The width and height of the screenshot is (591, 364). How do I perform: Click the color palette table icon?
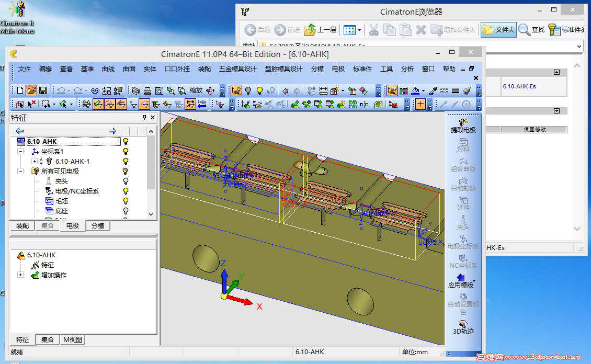pyautogui.click(x=404, y=90)
